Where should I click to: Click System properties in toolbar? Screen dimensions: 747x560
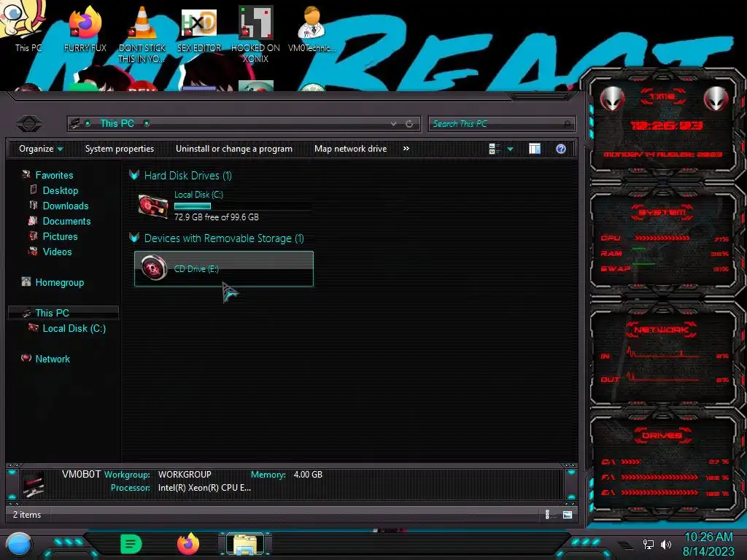120,149
